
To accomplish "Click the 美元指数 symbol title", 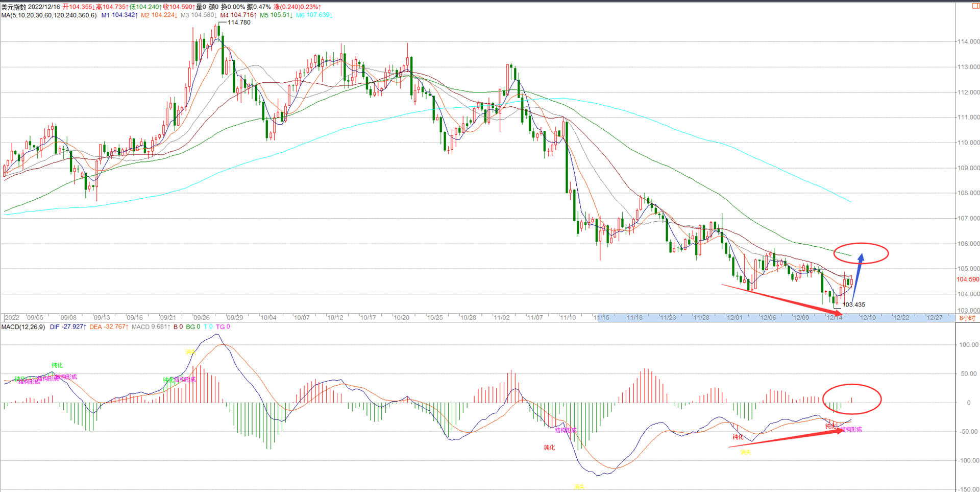I will 13,7.
